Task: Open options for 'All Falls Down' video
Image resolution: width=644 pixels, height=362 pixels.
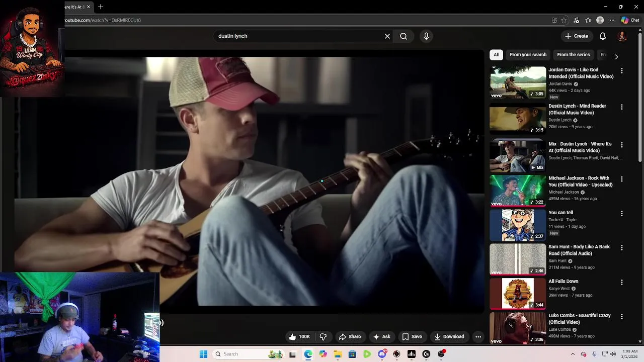Action: [622, 283]
